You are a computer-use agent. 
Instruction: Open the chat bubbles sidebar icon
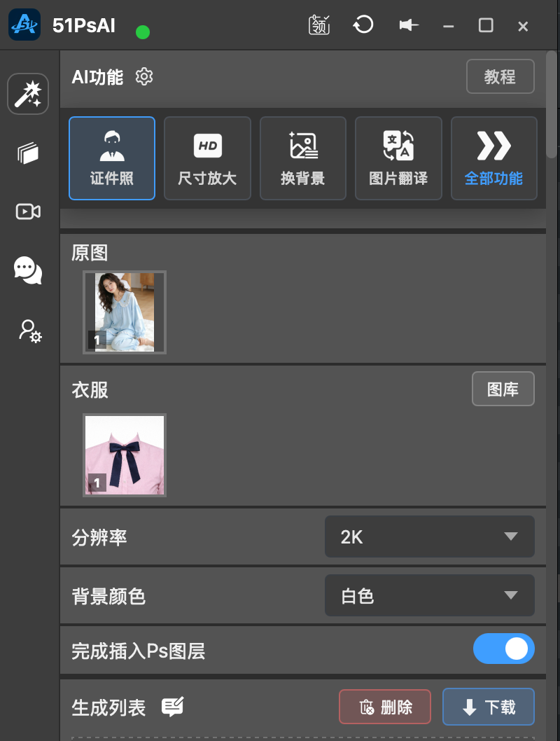tap(28, 270)
